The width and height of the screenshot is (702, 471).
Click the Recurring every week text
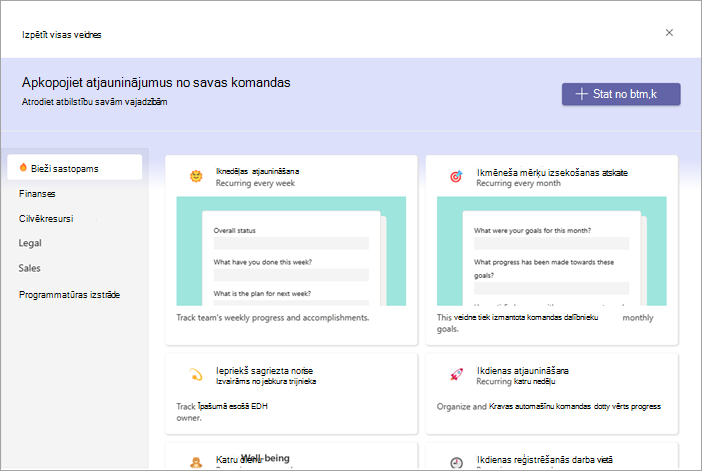pyautogui.click(x=255, y=183)
